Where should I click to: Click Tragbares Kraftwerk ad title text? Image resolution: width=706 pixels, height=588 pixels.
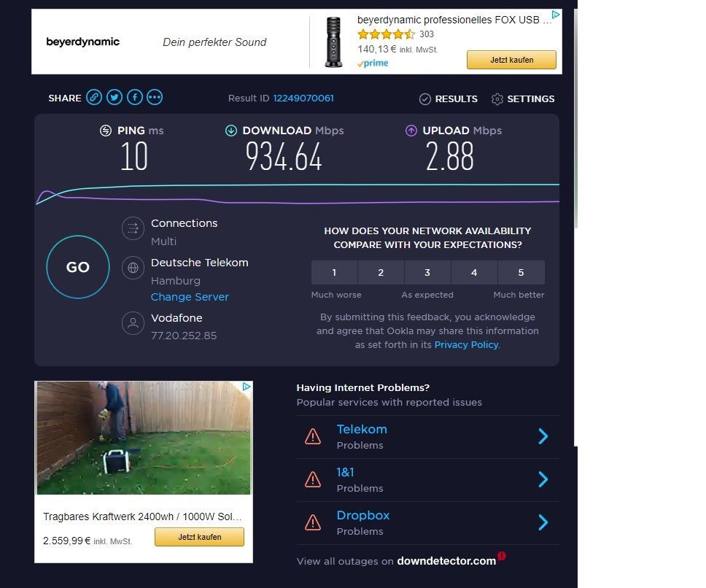pos(142,517)
